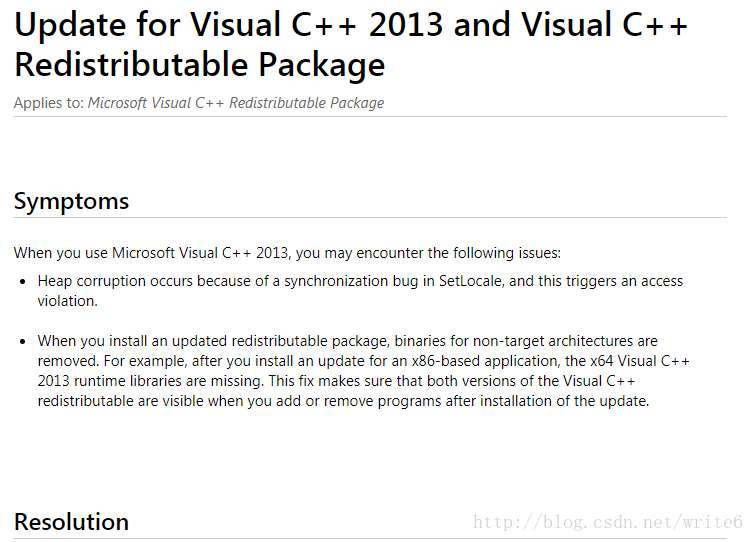Image resolution: width=754 pixels, height=542 pixels.
Task: Click the sentence starting 'When you use Microsoft'
Action: [x=287, y=253]
